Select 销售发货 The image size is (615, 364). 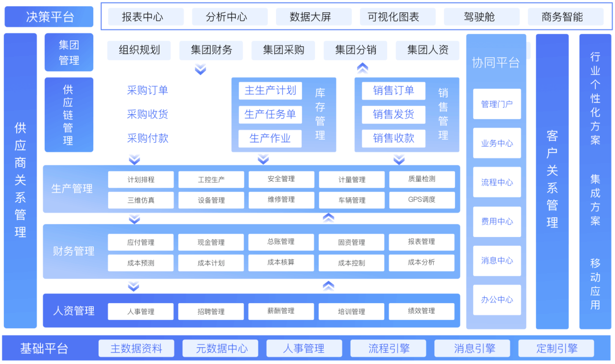393,115
